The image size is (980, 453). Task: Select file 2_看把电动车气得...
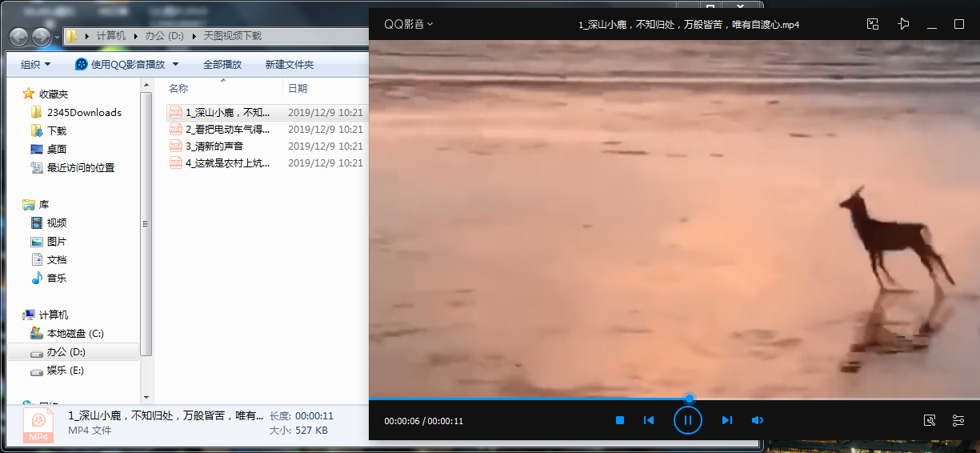tap(228, 129)
